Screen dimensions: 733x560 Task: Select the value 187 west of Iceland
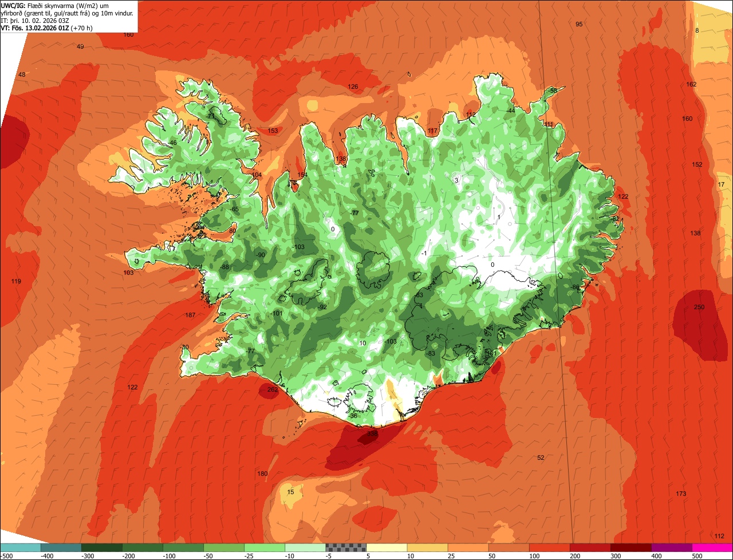pos(190,315)
